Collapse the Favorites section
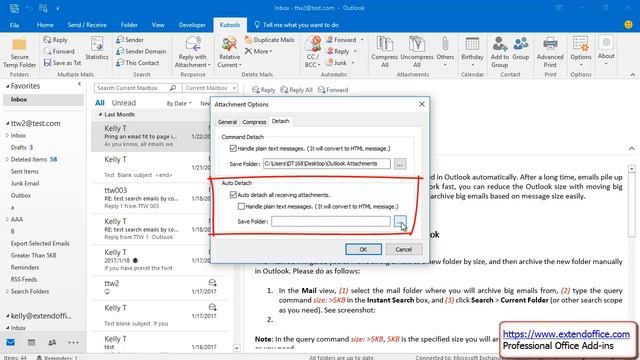 pos(7,86)
